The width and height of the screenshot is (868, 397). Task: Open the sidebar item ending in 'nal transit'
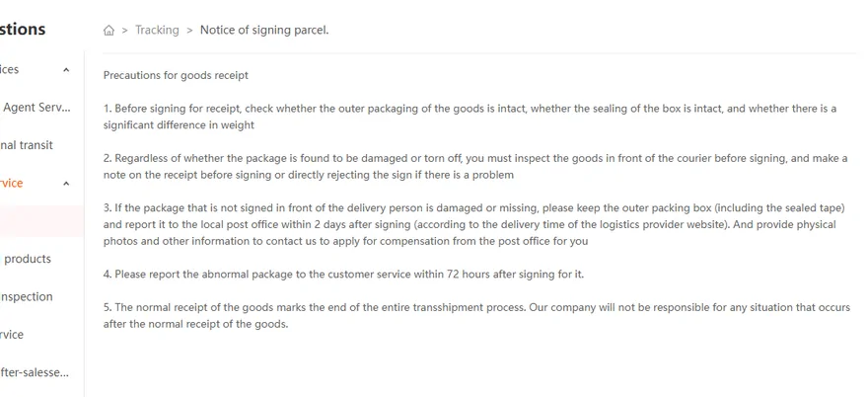pos(27,145)
